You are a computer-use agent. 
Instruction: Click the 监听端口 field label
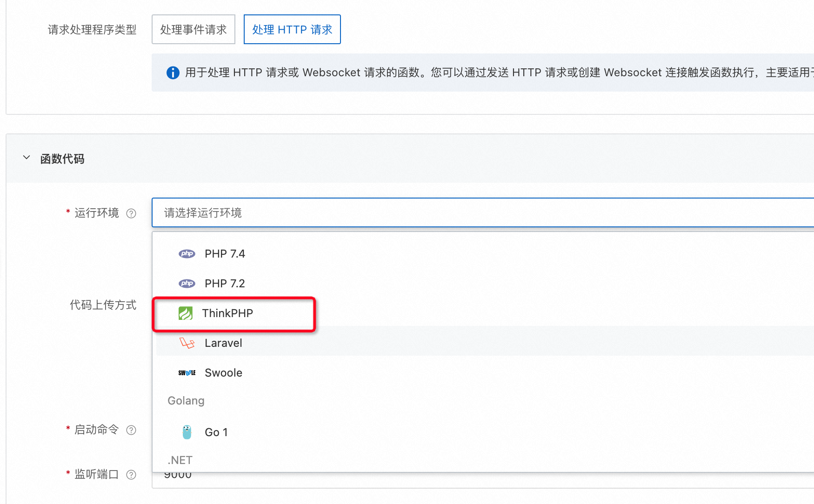click(x=97, y=474)
